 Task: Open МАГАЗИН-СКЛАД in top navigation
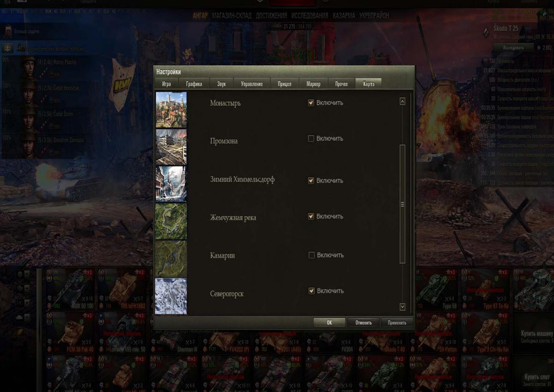pyautogui.click(x=232, y=16)
